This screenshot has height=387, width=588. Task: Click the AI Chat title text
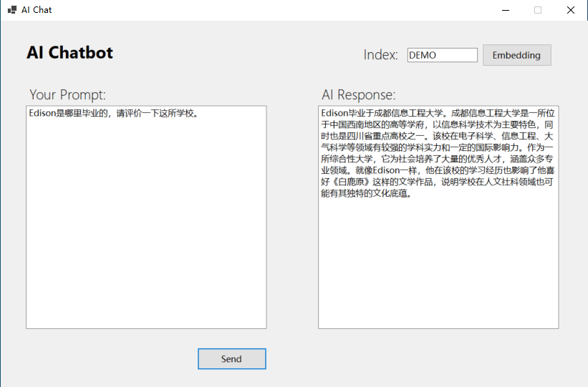pyautogui.click(x=37, y=10)
